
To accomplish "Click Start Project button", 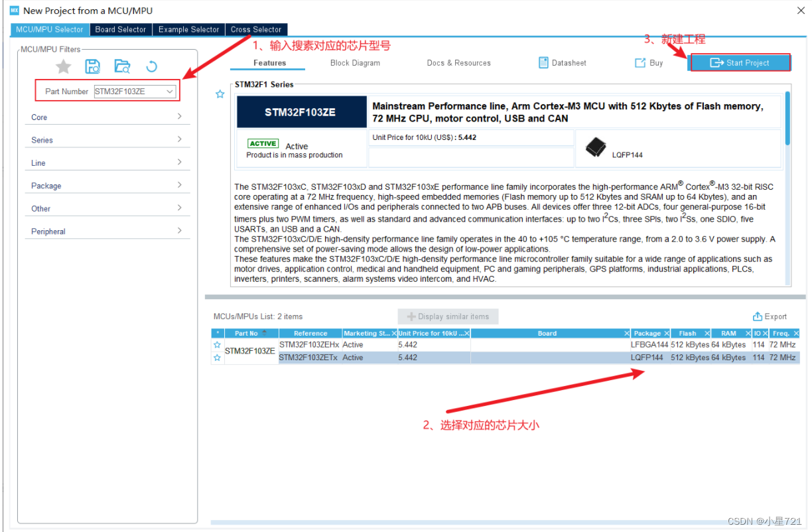I will 740,63.
